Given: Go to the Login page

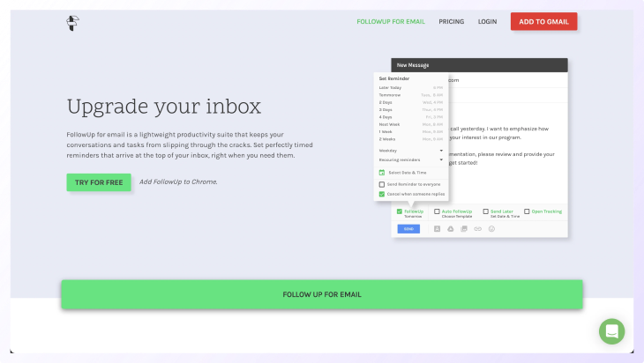Looking at the screenshot, I should [x=487, y=21].
